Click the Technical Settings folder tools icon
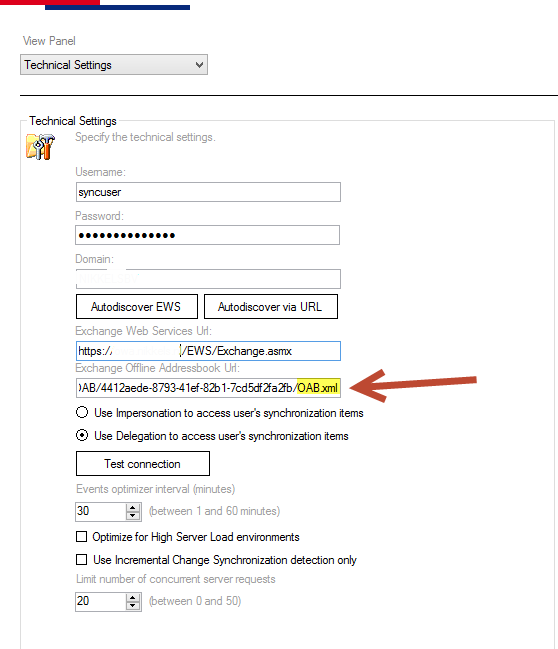The image size is (558, 649). tap(40, 146)
